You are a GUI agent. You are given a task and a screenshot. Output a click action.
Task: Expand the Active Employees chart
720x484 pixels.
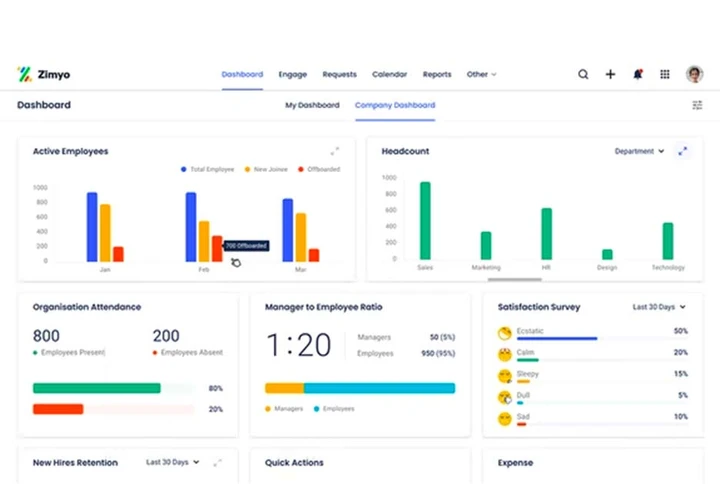(335, 151)
